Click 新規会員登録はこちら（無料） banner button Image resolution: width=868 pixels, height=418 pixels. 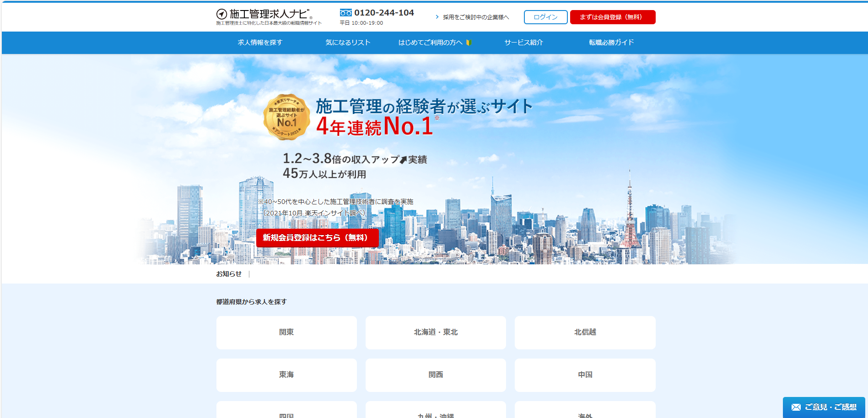click(317, 238)
